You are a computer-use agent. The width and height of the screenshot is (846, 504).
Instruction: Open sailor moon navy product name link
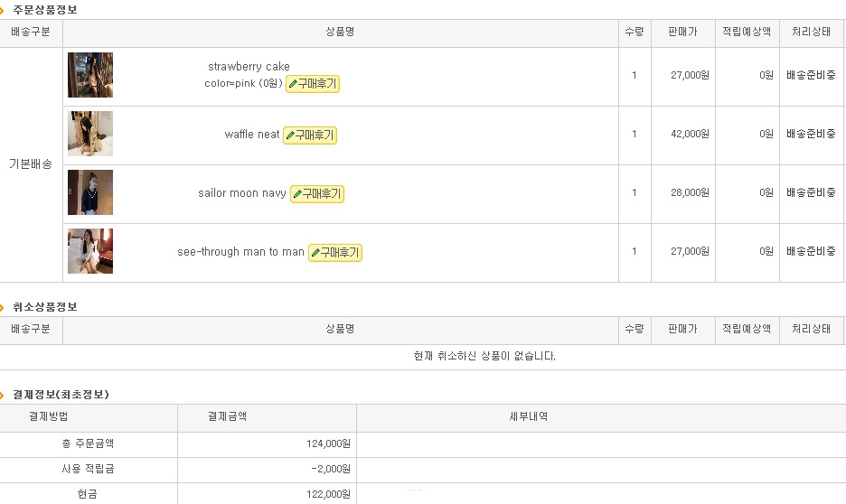coord(241,193)
